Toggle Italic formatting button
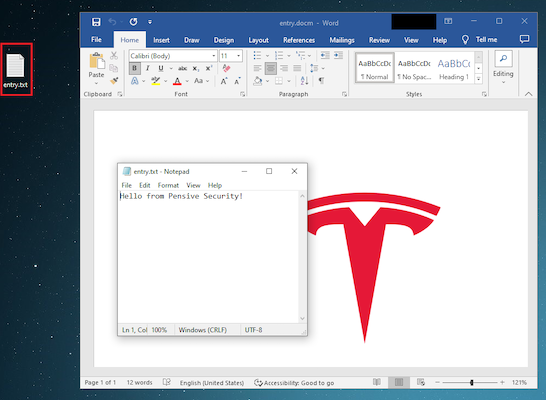Screen dimensions: 546x400 148,68
